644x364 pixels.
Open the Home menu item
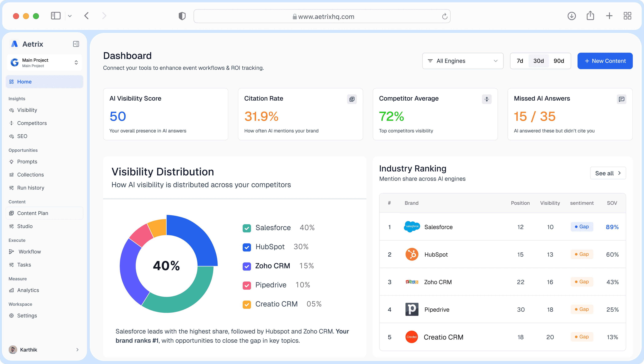(x=45, y=82)
